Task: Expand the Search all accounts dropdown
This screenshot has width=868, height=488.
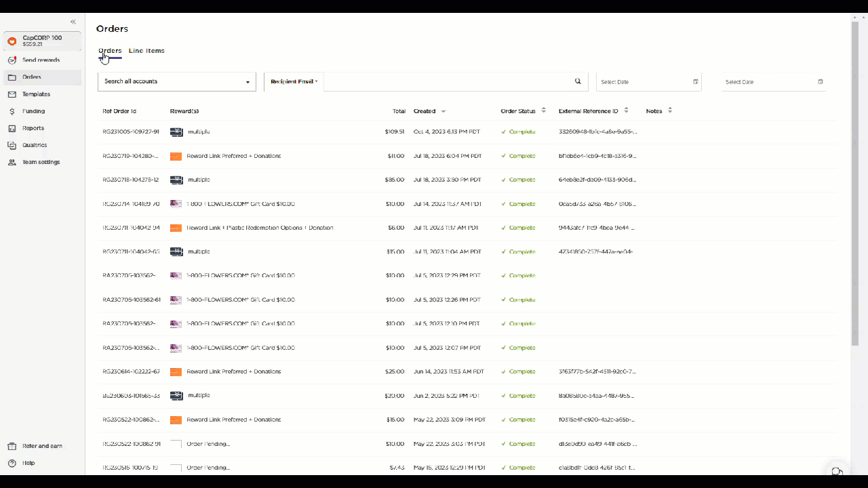Action: (x=176, y=81)
